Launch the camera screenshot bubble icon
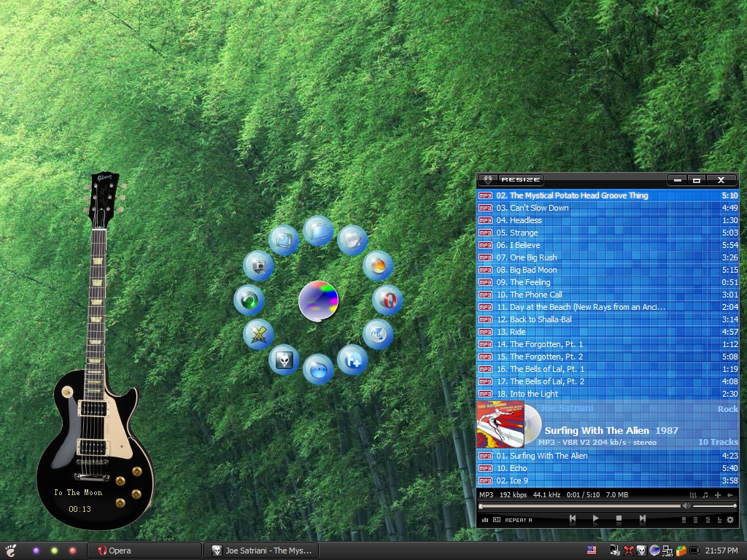747x560 pixels. click(258, 265)
